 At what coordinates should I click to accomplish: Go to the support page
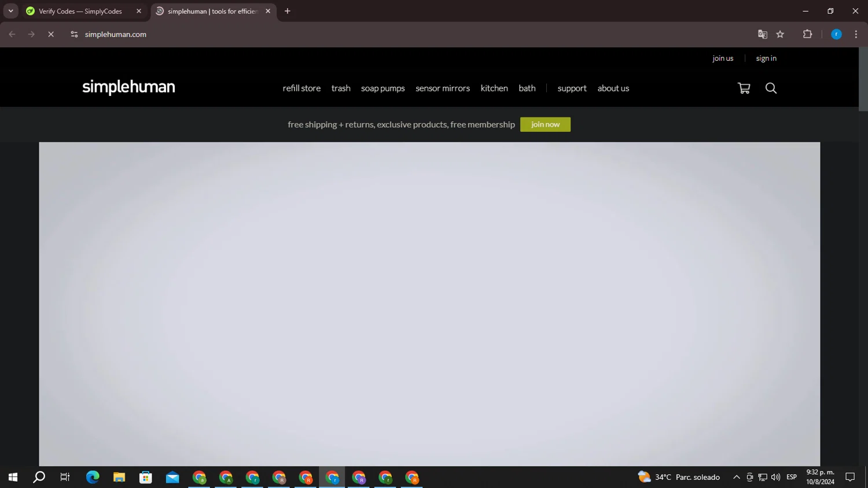tap(572, 88)
